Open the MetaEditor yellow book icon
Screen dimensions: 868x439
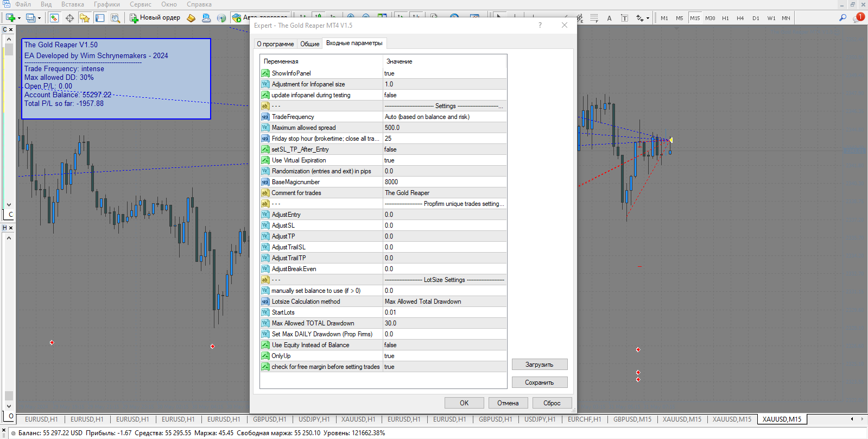tap(191, 18)
